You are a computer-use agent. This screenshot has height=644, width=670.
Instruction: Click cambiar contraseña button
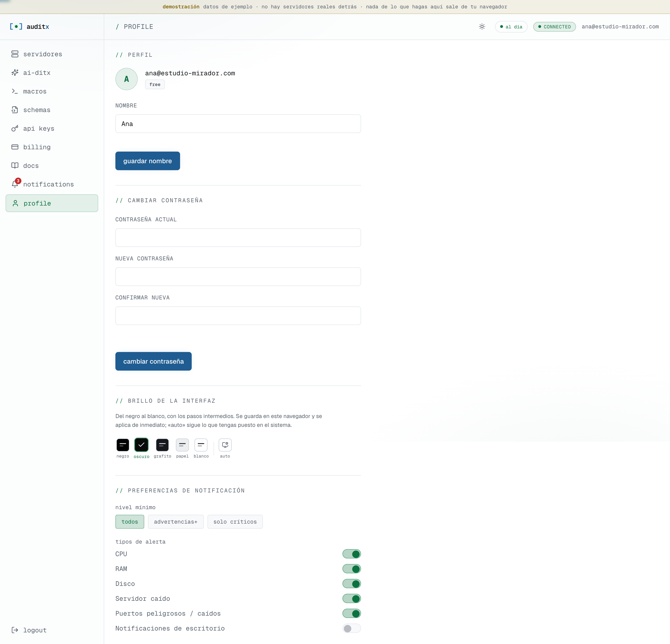click(154, 361)
